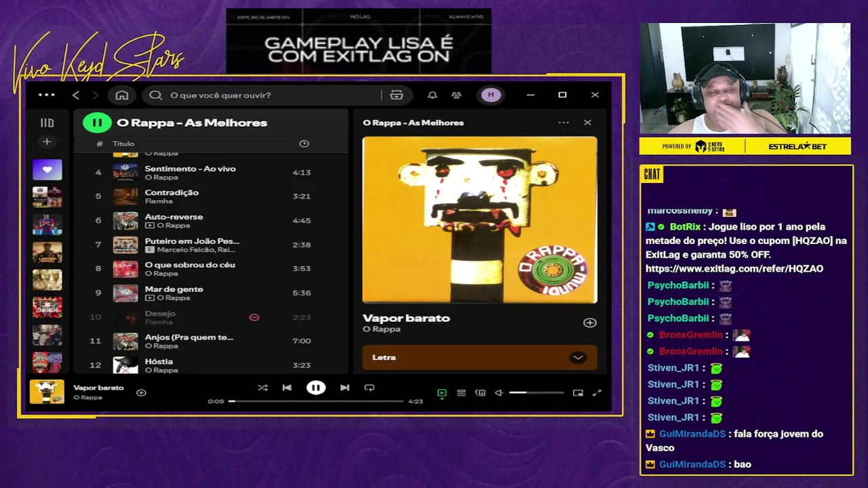
Task: Open Friend Activity icon
Action: [x=456, y=95]
